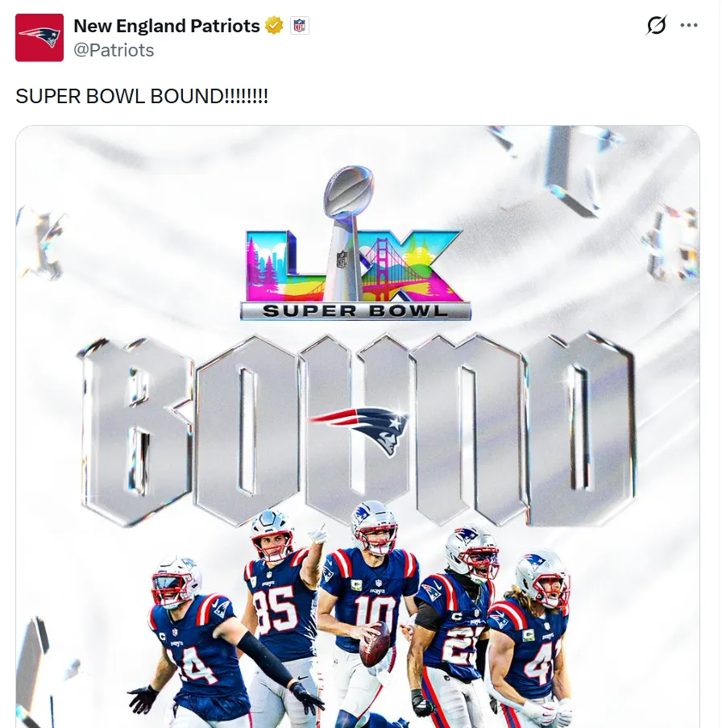Viewport: 722px width, 728px height.
Task: Click the SUPER BOWL silver banner
Action: (x=355, y=311)
